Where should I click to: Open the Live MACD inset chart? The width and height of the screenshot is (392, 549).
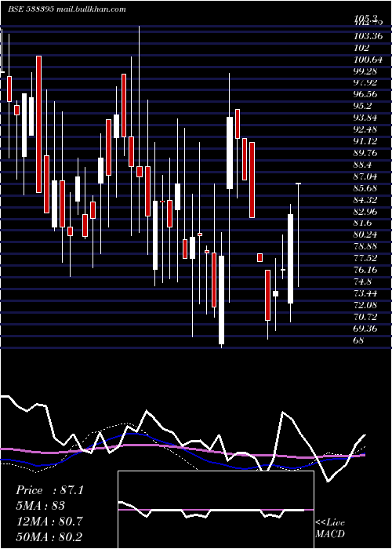pos(216,510)
